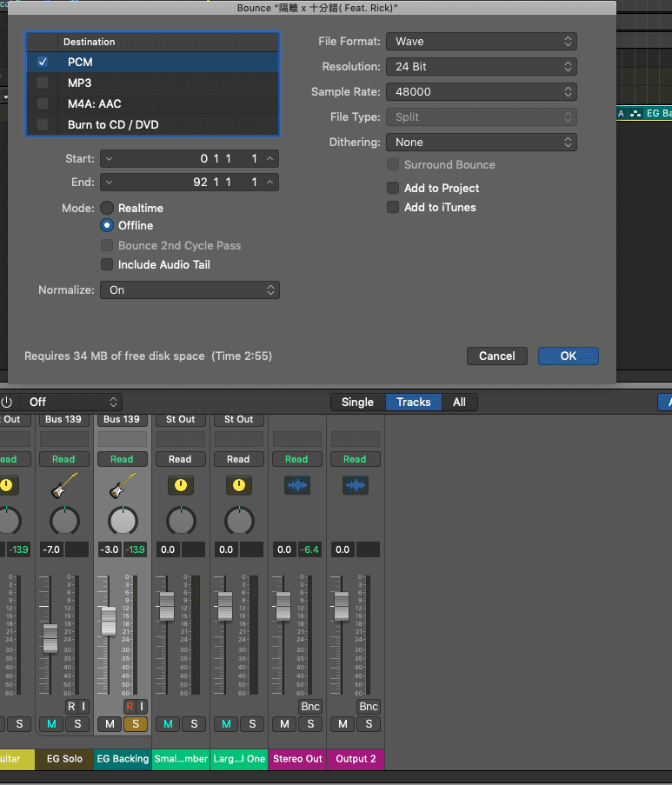Click Stereo Out waveform icon
Viewport: 672px width, 785px height.
297,485
